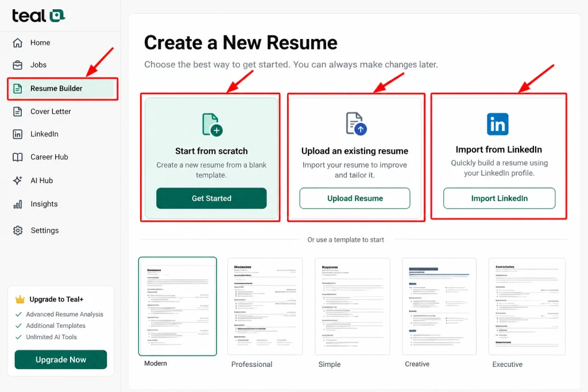Click Unlimited AI Tools text
Image resolution: width=588 pixels, height=392 pixels.
click(x=51, y=337)
